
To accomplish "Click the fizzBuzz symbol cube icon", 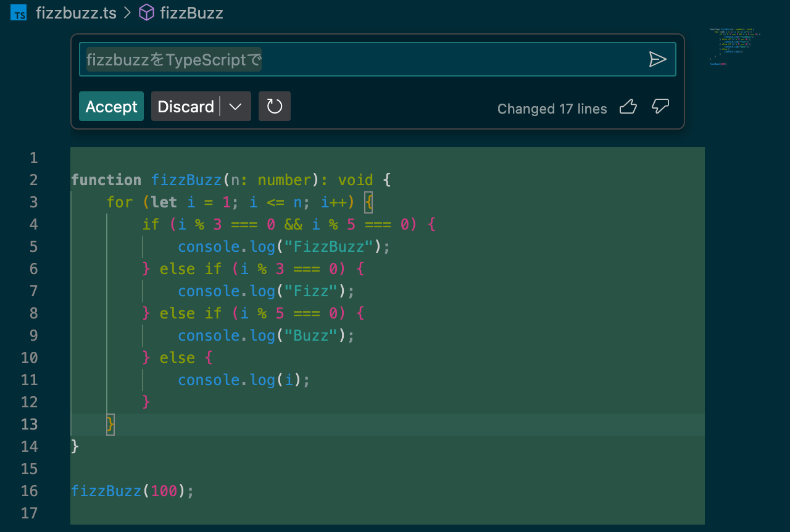I will click(146, 12).
